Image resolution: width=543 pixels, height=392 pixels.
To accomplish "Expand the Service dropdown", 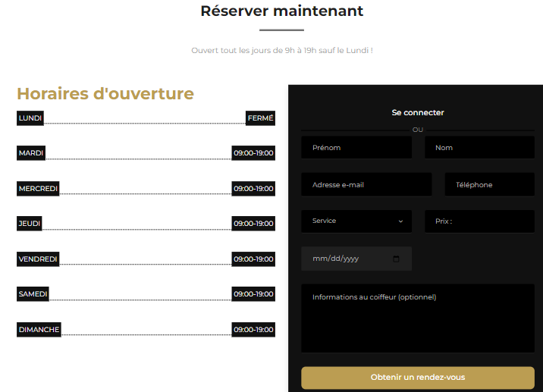I will pos(356,221).
